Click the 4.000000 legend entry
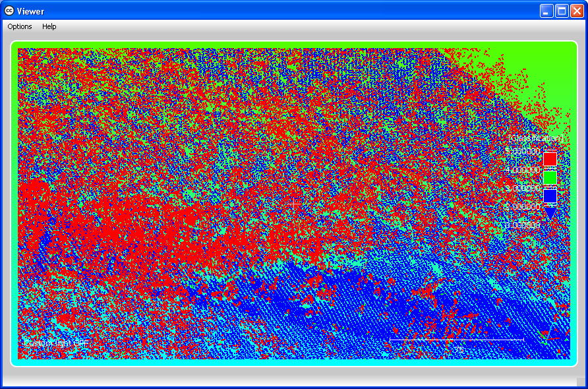 (523, 169)
